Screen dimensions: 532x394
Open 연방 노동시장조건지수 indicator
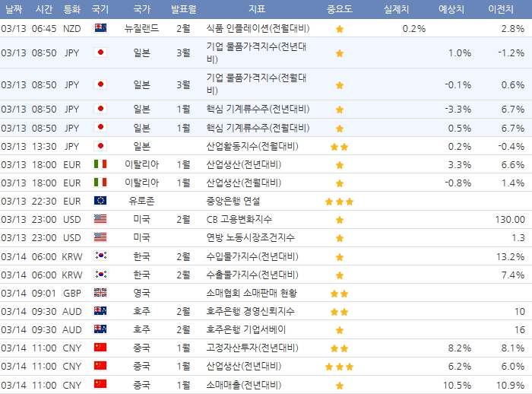[x=250, y=237]
